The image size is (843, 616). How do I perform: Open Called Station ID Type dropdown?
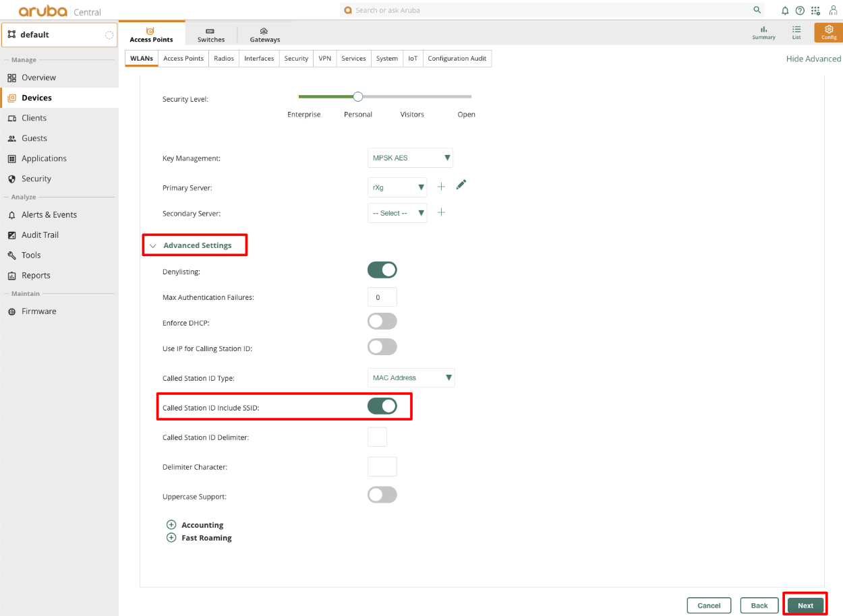(411, 378)
